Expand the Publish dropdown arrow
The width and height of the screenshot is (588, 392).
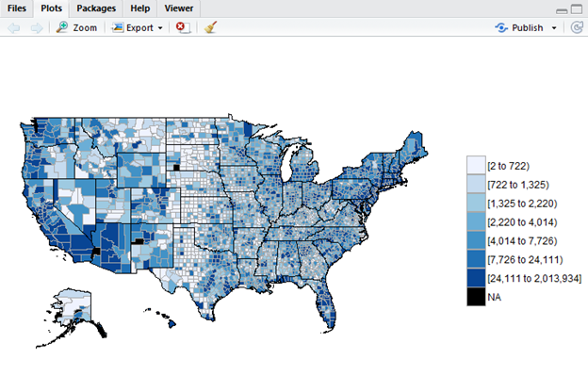pos(554,27)
